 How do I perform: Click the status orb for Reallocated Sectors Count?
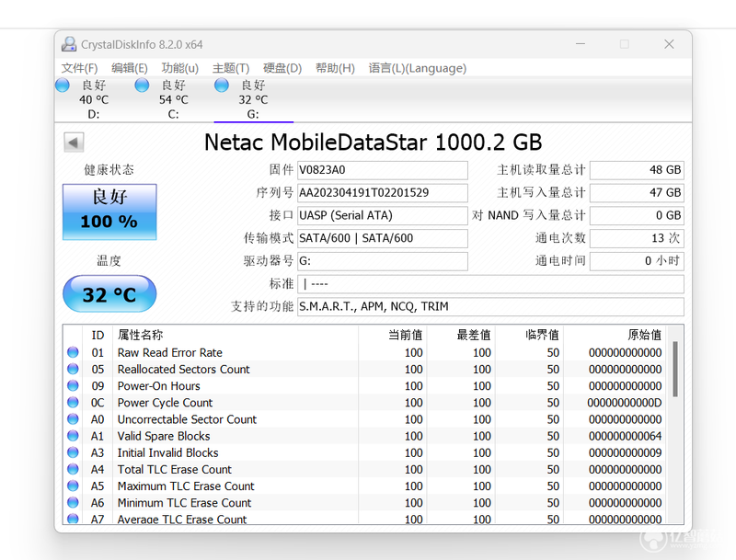pos(73,369)
